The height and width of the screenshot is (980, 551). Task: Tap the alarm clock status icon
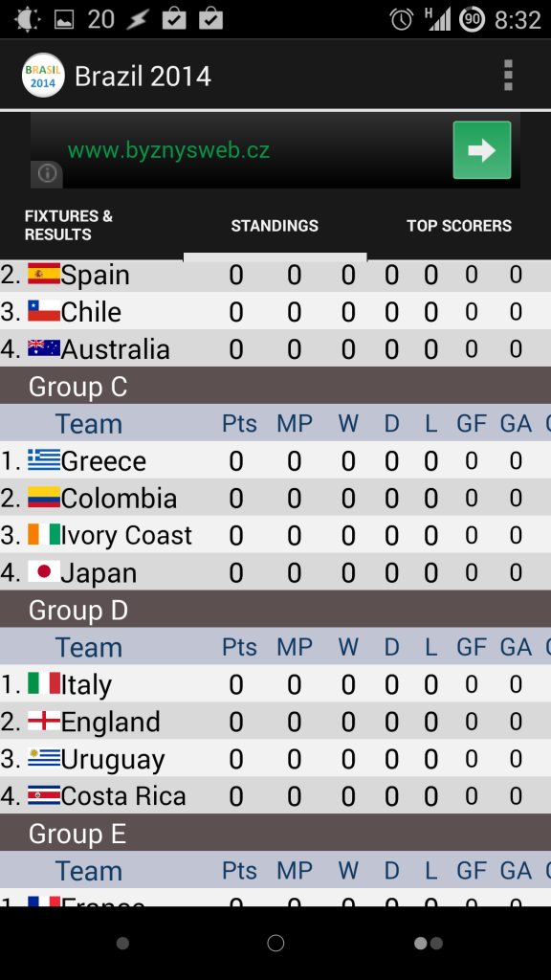pos(402,19)
